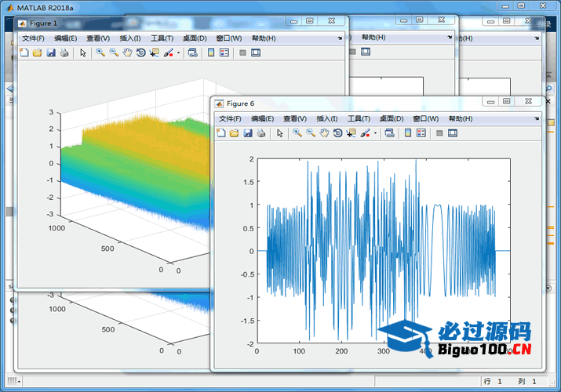The height and width of the screenshot is (392, 561).
Task: Select the Edit Plot arrow in Figure 1
Action: tap(83, 53)
